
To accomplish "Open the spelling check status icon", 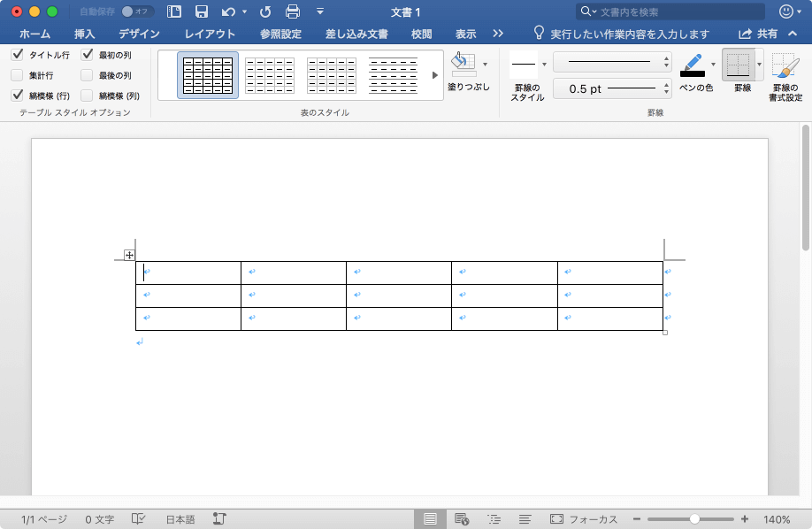I will 138,518.
